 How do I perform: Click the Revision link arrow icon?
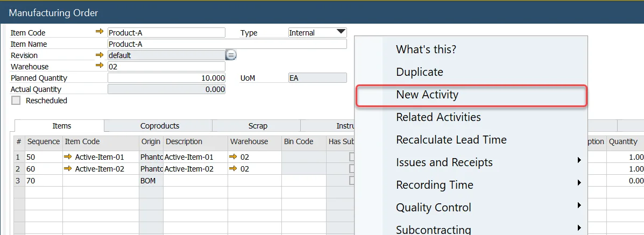[99, 55]
